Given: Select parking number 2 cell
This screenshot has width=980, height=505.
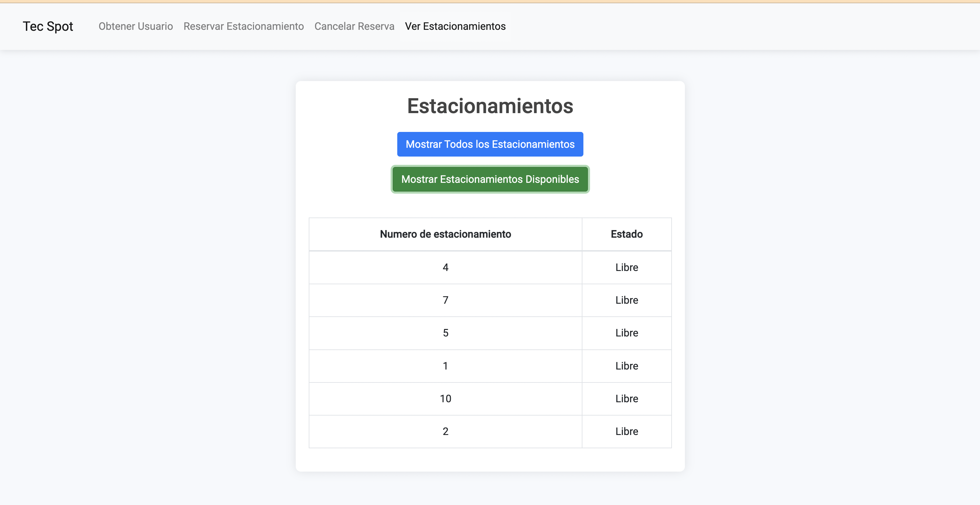Looking at the screenshot, I should (445, 431).
